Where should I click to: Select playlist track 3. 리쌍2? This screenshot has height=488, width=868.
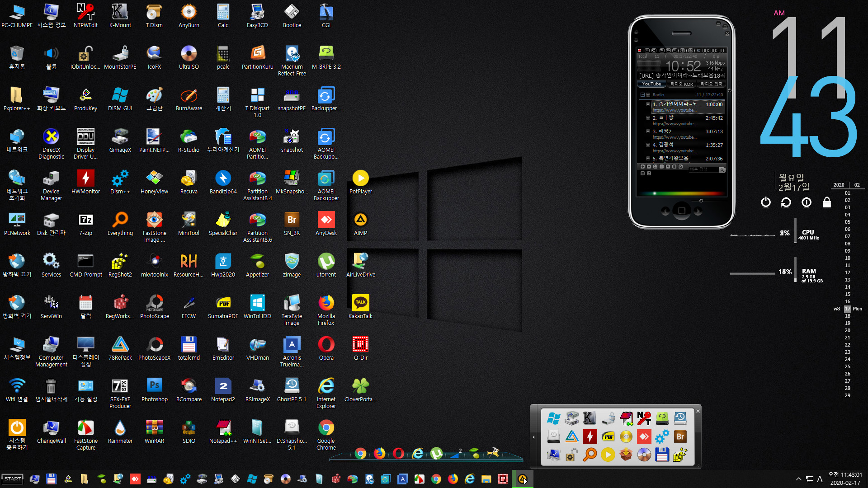click(x=687, y=134)
